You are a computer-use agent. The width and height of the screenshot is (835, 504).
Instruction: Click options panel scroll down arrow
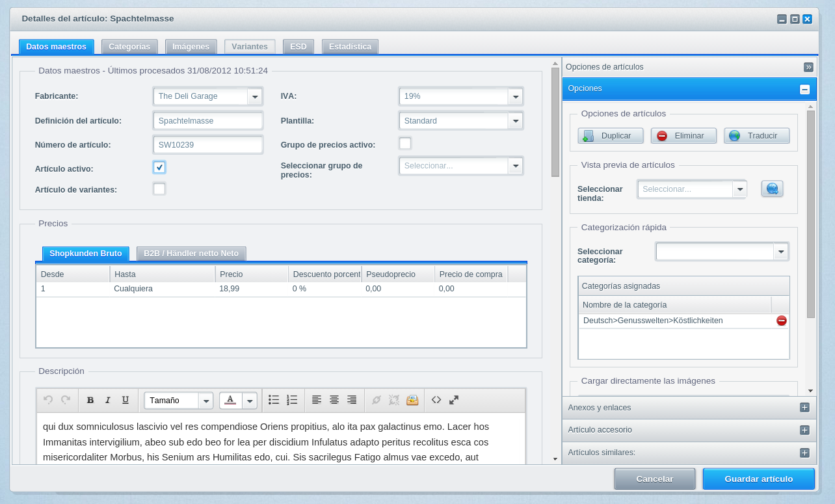(x=811, y=391)
